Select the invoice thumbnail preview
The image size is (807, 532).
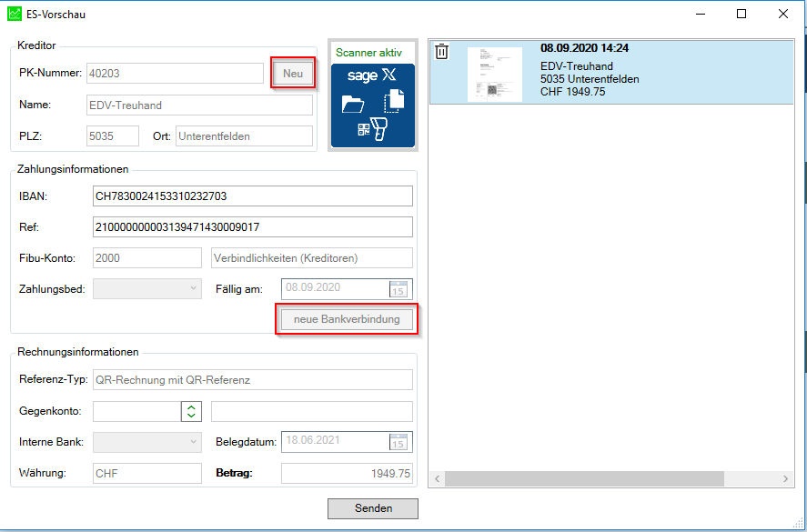[x=495, y=75]
